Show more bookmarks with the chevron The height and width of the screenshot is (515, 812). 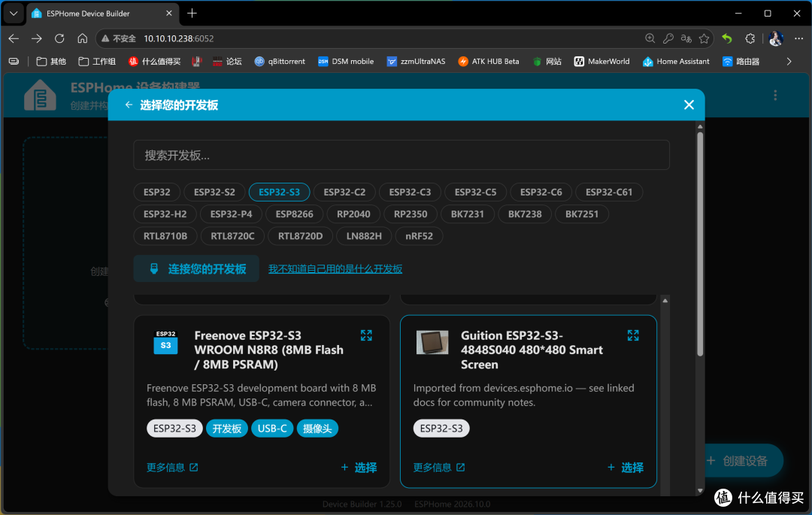click(x=789, y=62)
